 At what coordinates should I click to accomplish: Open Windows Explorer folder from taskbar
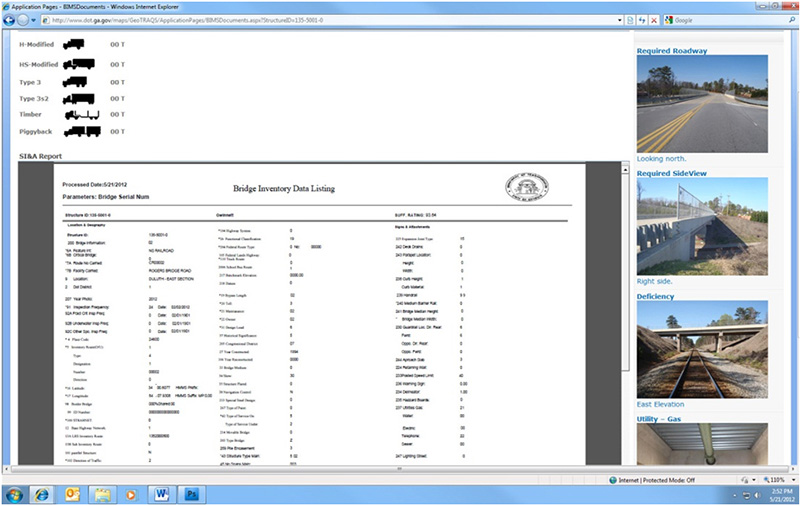click(x=102, y=495)
